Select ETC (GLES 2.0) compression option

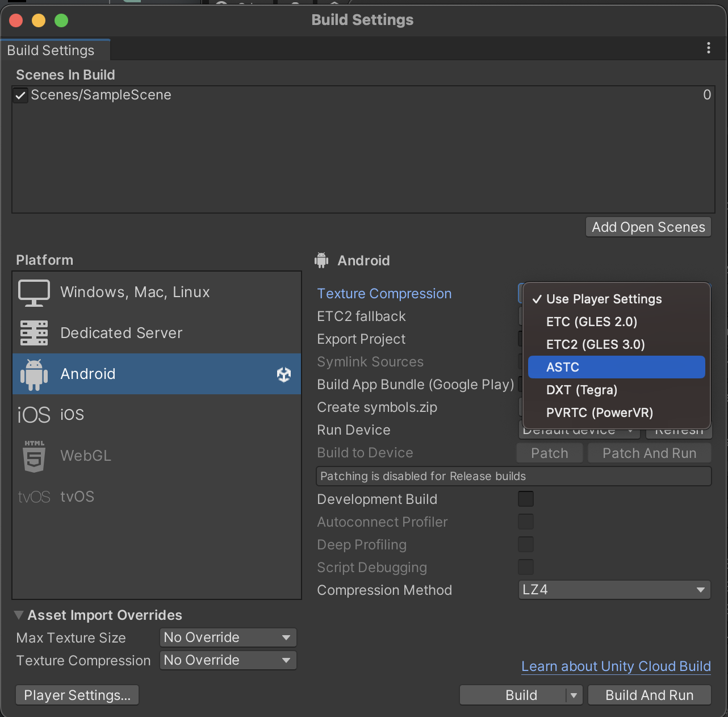(x=617, y=322)
